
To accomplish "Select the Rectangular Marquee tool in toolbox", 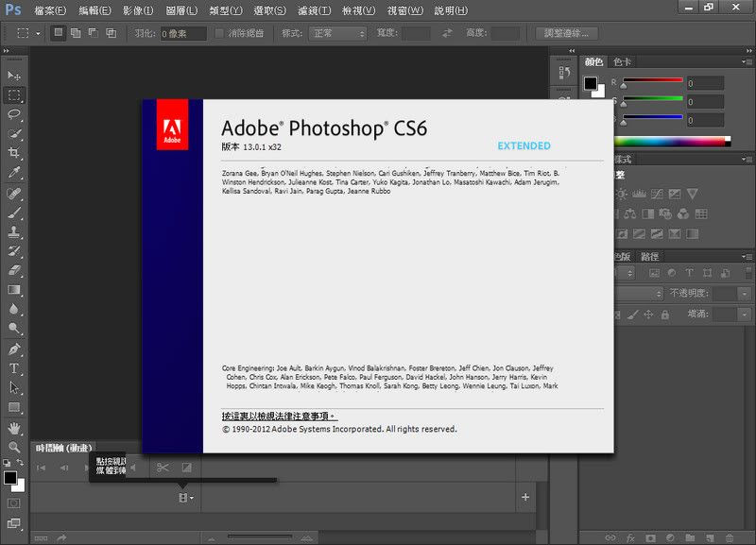I will tap(14, 95).
